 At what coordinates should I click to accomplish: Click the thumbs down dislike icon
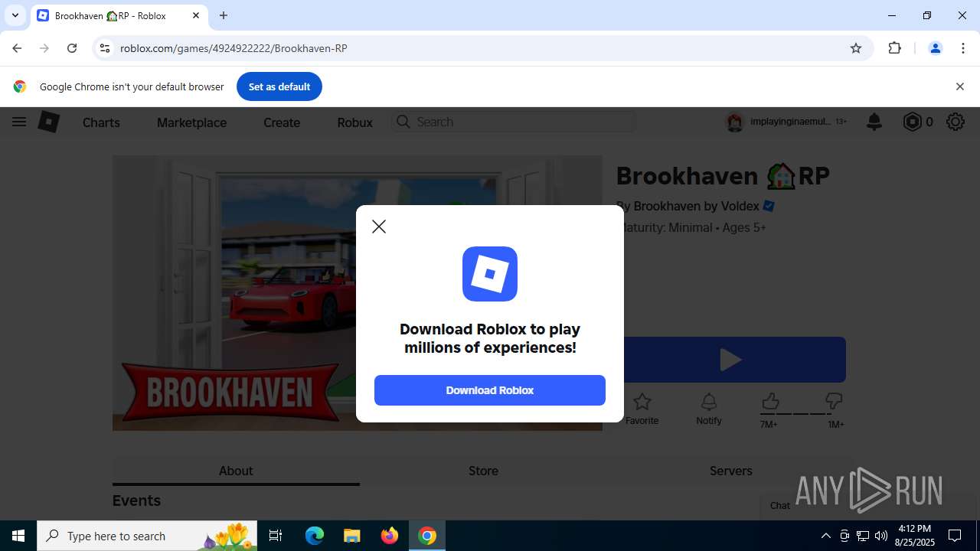point(834,401)
